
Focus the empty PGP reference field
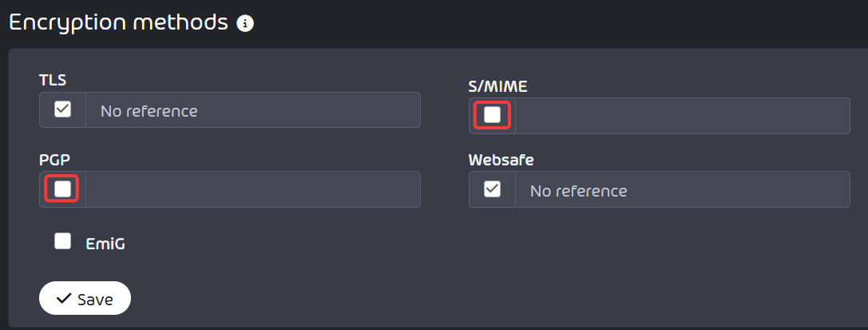253,189
